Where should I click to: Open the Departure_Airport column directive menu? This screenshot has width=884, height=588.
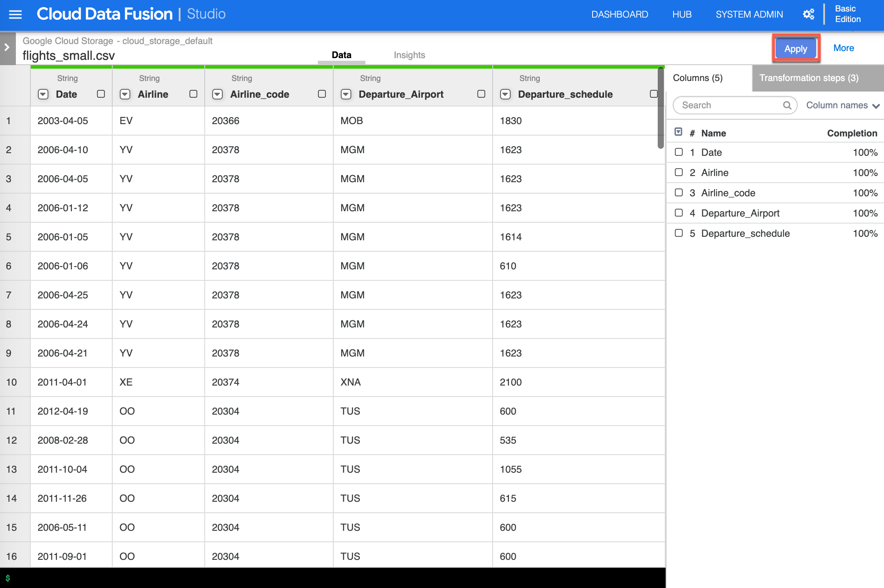346,94
